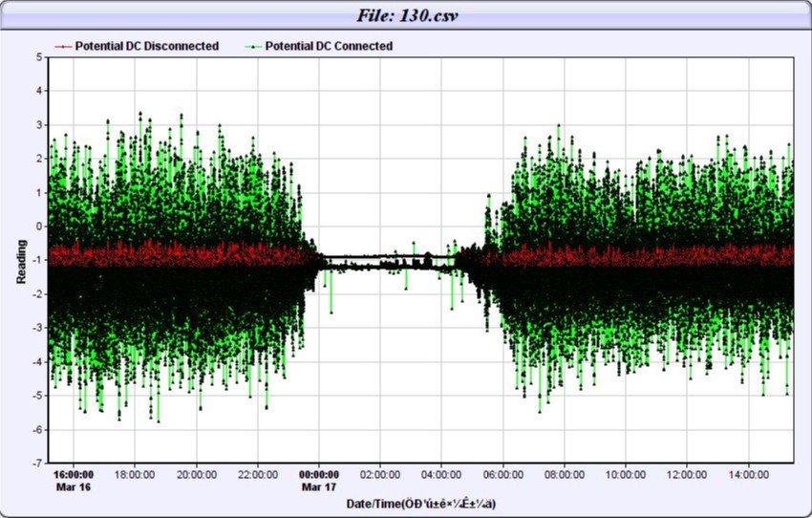
Task: Click the 14:00:00 x-axis tick label
Action: [748, 474]
